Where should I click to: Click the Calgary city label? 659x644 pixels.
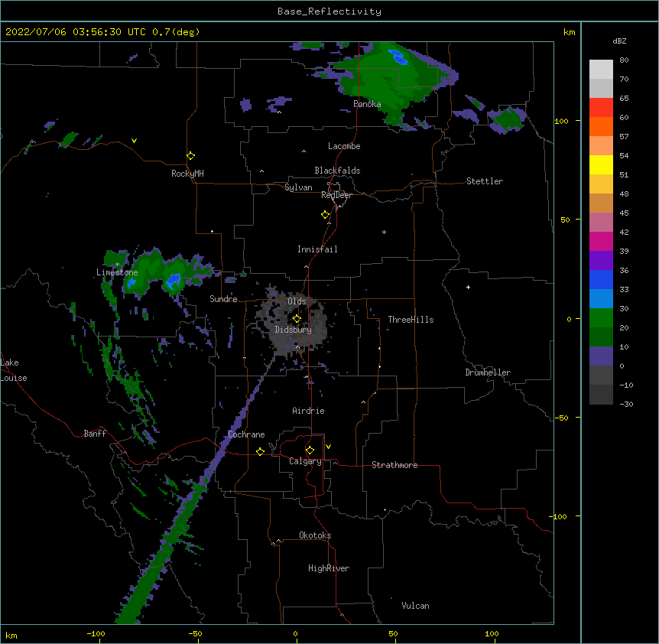click(305, 461)
